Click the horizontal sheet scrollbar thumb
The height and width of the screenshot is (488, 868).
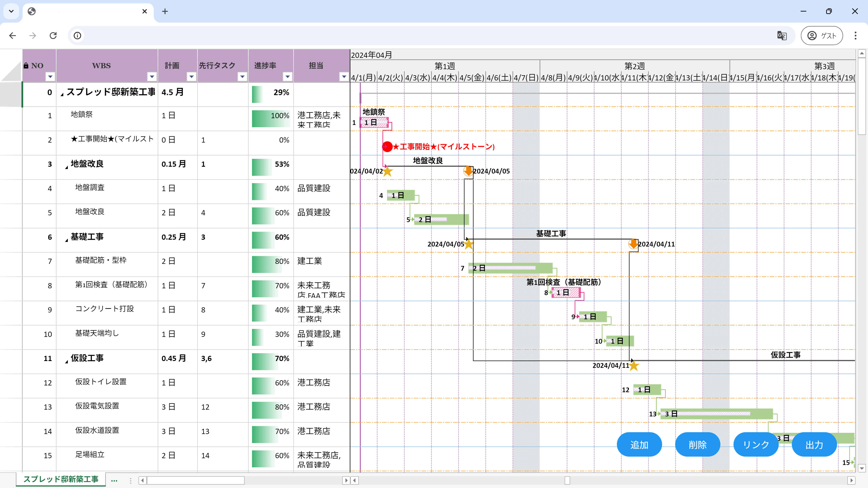click(x=196, y=480)
